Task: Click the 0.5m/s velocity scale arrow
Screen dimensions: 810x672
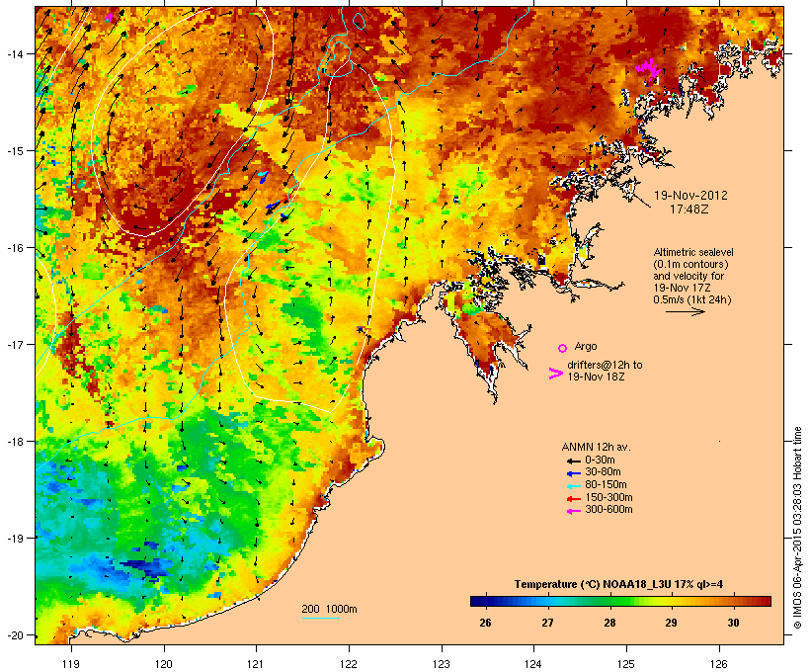Action: click(x=685, y=311)
